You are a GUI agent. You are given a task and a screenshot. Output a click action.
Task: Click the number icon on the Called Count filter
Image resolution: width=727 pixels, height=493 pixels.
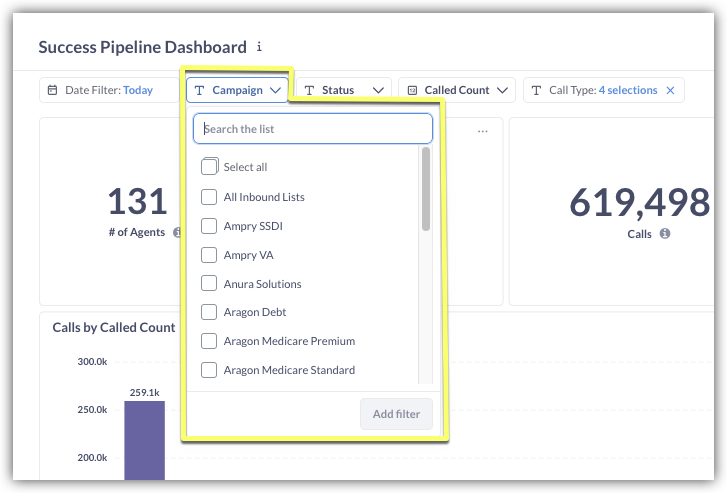pos(412,90)
